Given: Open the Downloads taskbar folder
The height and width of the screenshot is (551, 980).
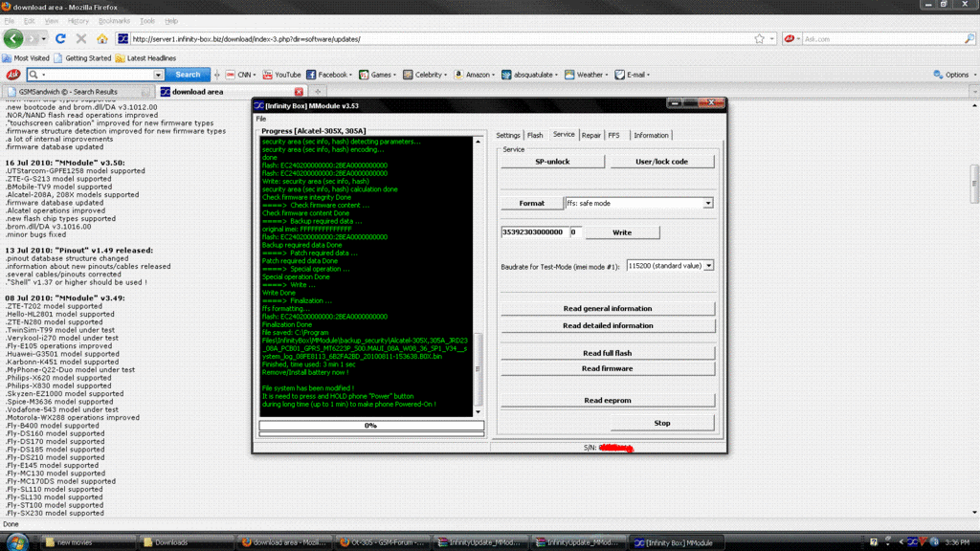Looking at the screenshot, I should 187,542.
